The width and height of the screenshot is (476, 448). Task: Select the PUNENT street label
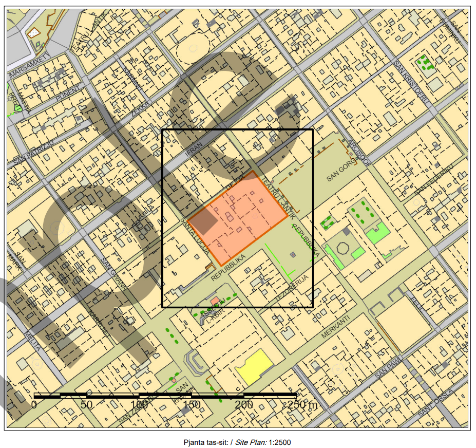(x=67, y=94)
